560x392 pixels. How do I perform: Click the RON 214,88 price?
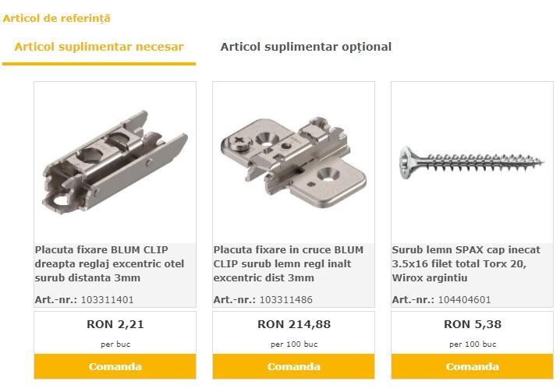[x=293, y=325]
